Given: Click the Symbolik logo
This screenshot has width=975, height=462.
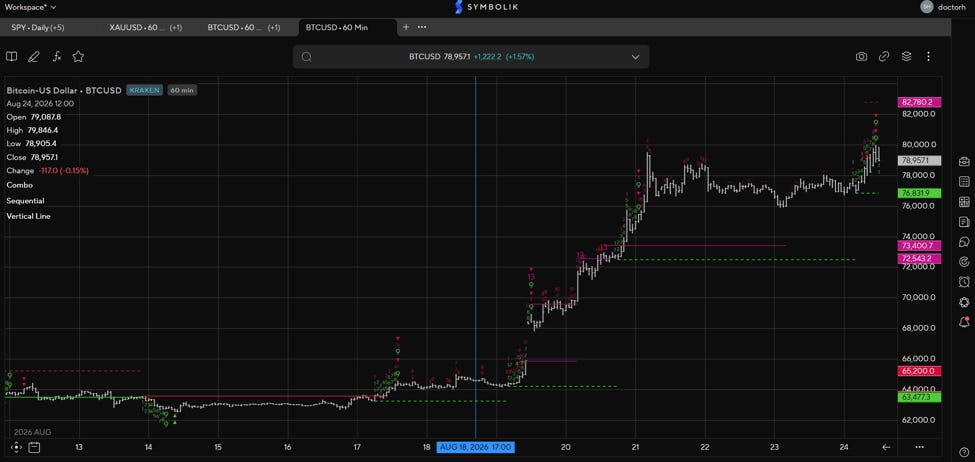Looking at the screenshot, I should (x=487, y=7).
